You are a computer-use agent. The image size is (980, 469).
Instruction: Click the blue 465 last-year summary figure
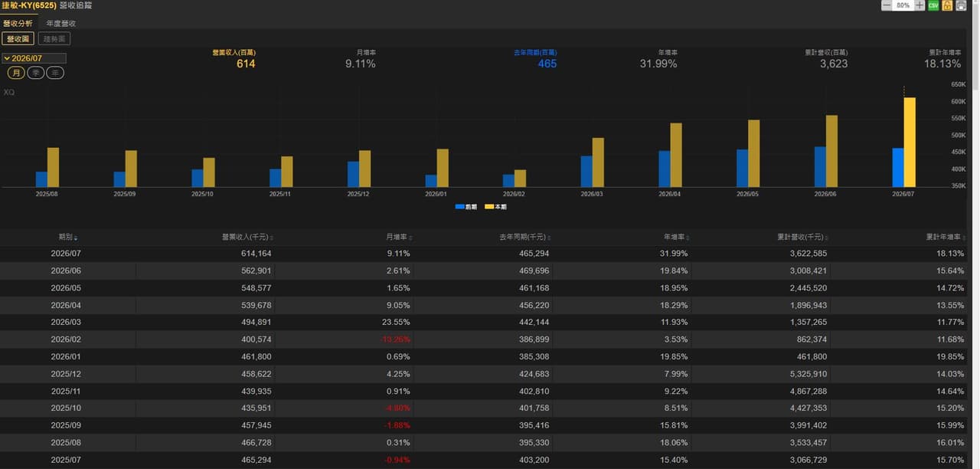tap(547, 64)
